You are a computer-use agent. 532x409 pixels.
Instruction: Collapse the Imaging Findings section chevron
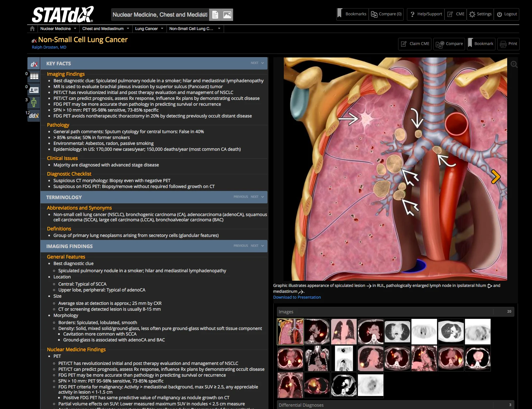click(x=263, y=246)
